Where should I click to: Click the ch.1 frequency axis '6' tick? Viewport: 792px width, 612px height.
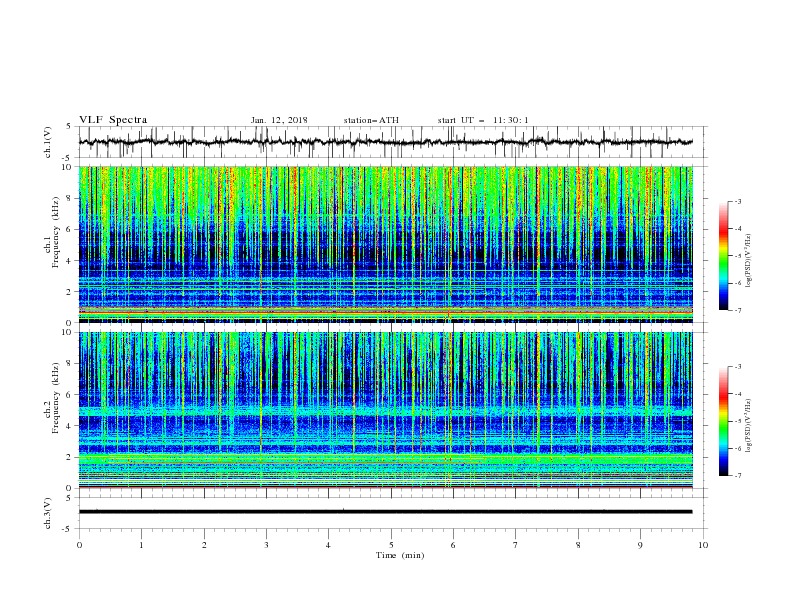(x=69, y=229)
